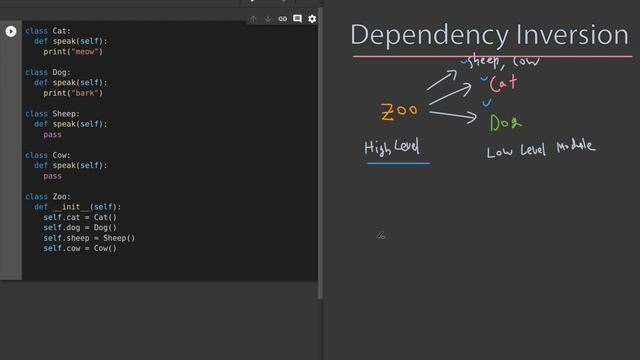Image resolution: width=640 pixels, height=360 pixels.
Task: Click the 'def speak(self):' line under class Cow
Action: (71, 166)
